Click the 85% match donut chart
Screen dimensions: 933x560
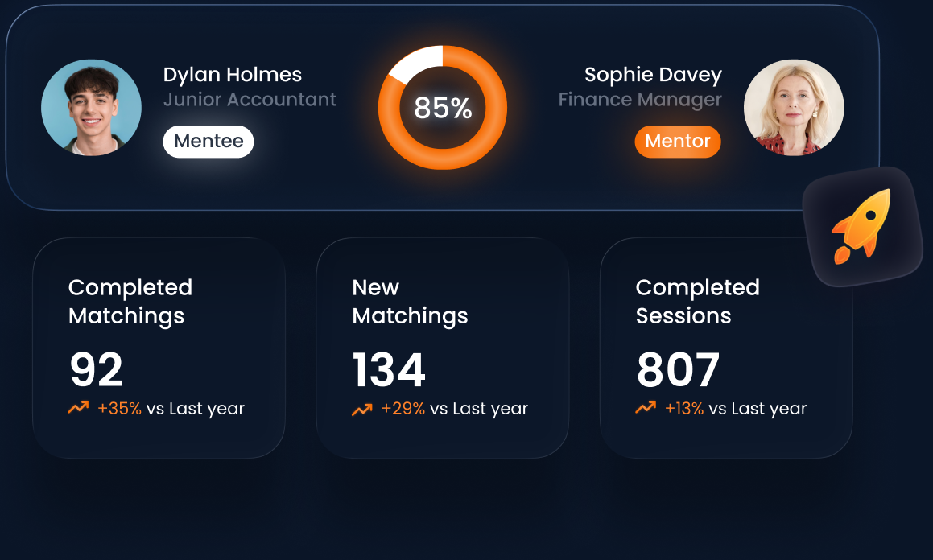(x=443, y=108)
